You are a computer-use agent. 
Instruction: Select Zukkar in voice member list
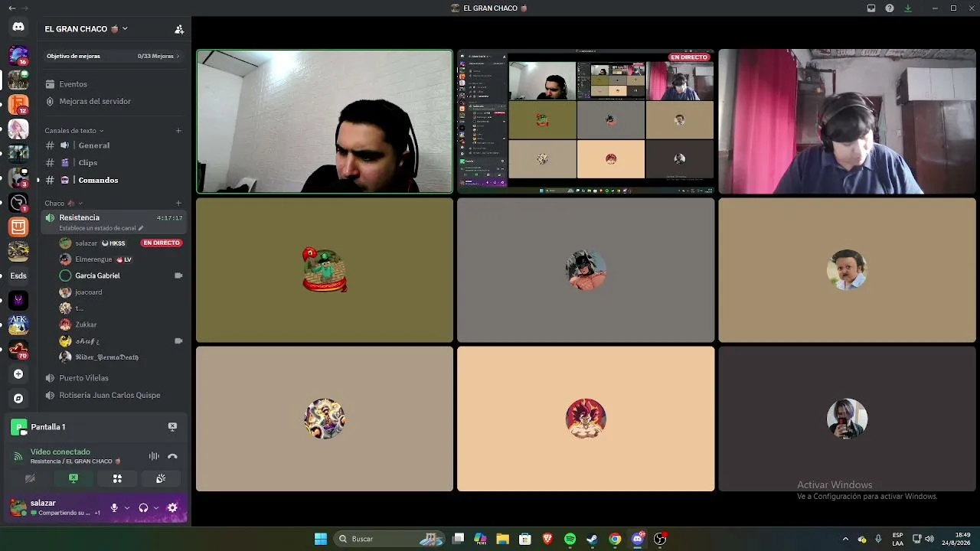tap(121, 324)
